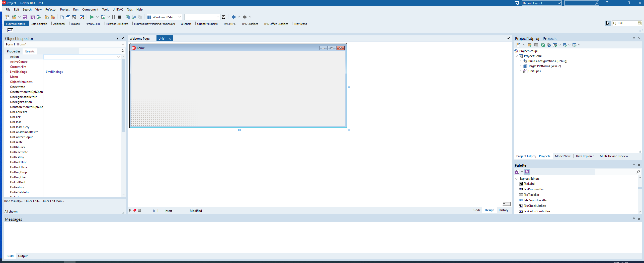The height and width of the screenshot is (263, 644).
Task: Click magnifier in Object Inspector search
Action: (122, 51)
